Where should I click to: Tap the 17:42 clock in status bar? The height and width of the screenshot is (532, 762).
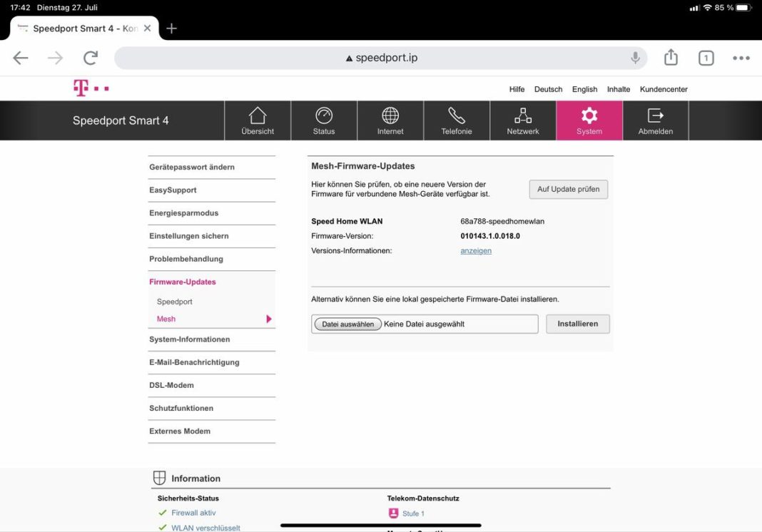click(20, 7)
